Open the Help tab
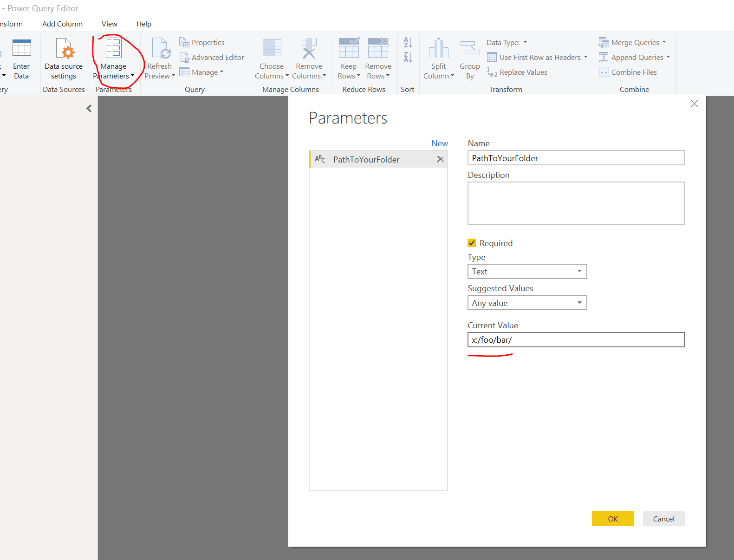 (144, 24)
